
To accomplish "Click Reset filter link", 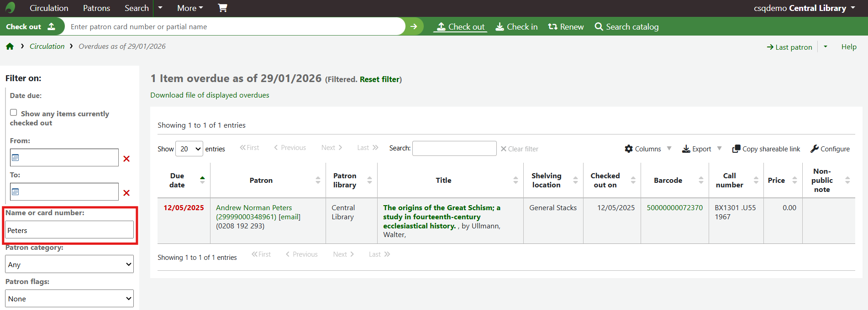I will click(x=379, y=79).
